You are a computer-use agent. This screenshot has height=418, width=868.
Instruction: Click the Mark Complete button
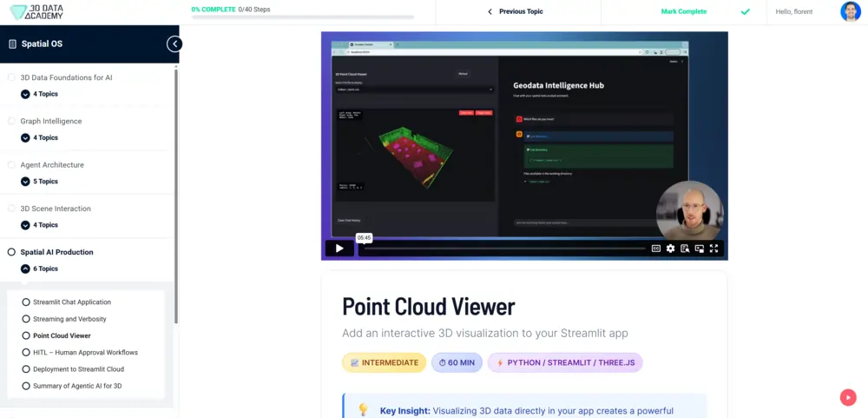(684, 11)
